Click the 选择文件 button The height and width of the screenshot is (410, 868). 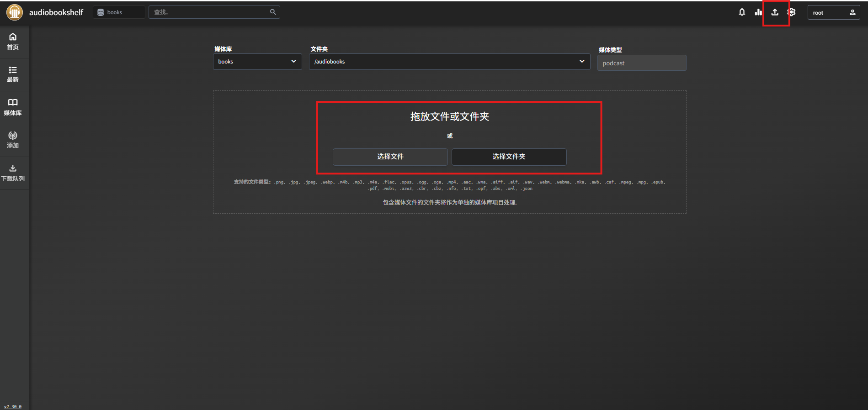pos(390,157)
